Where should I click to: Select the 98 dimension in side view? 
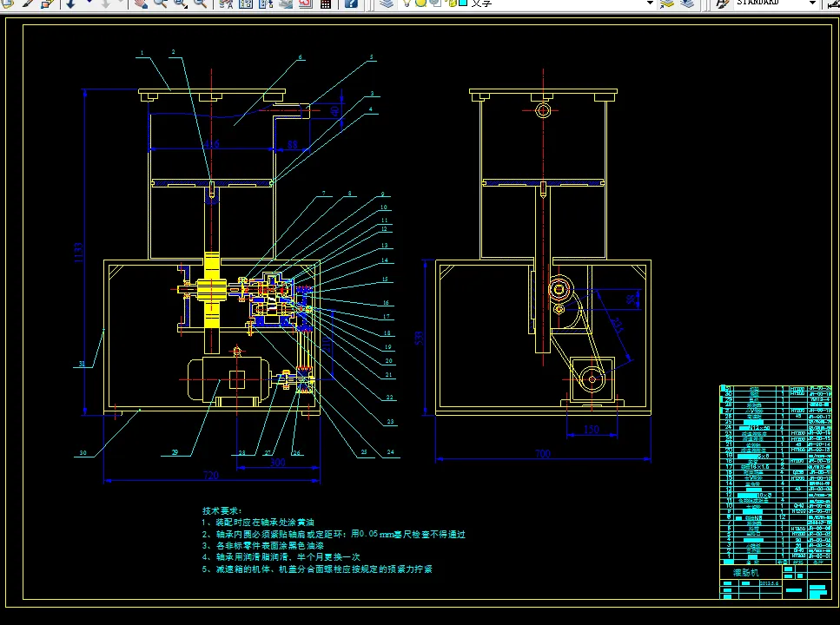point(632,299)
